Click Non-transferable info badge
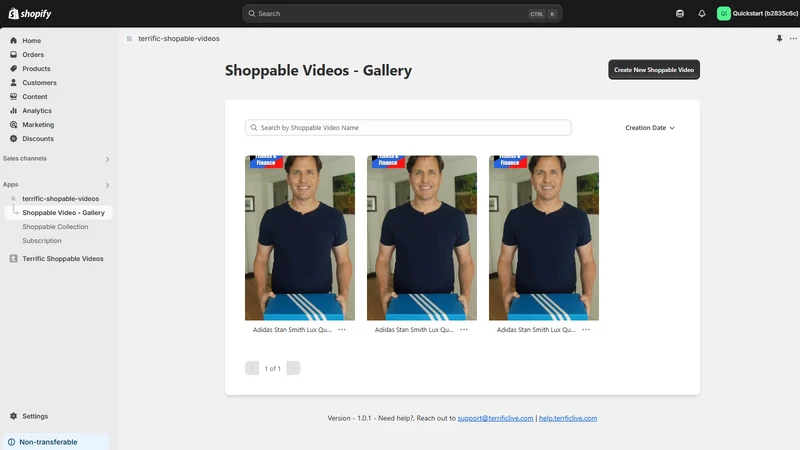 pyautogui.click(x=55, y=442)
